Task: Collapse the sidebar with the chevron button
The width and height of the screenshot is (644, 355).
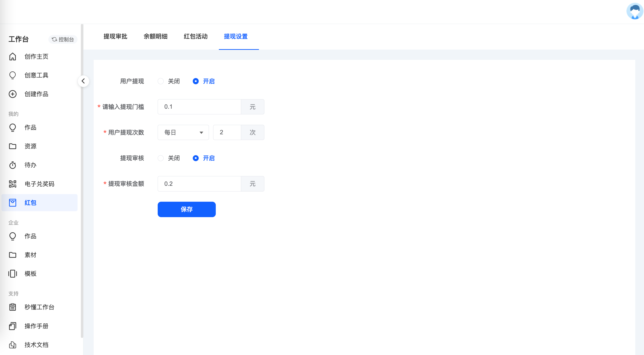Action: [83, 81]
